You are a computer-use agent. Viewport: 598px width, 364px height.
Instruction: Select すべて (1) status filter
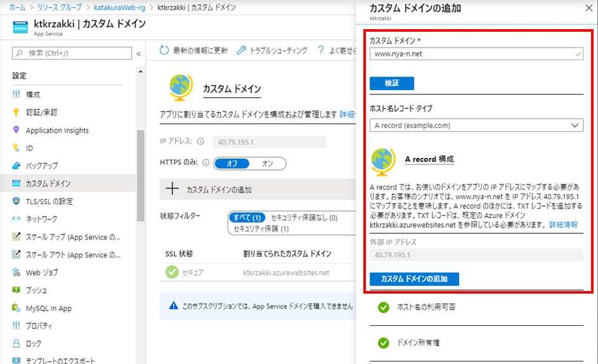pos(247,218)
